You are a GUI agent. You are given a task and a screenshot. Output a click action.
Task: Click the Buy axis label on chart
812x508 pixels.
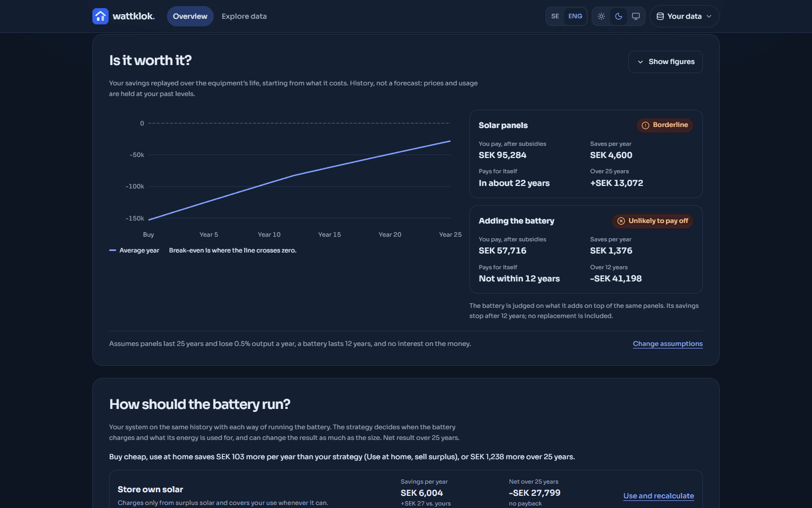[x=148, y=235]
